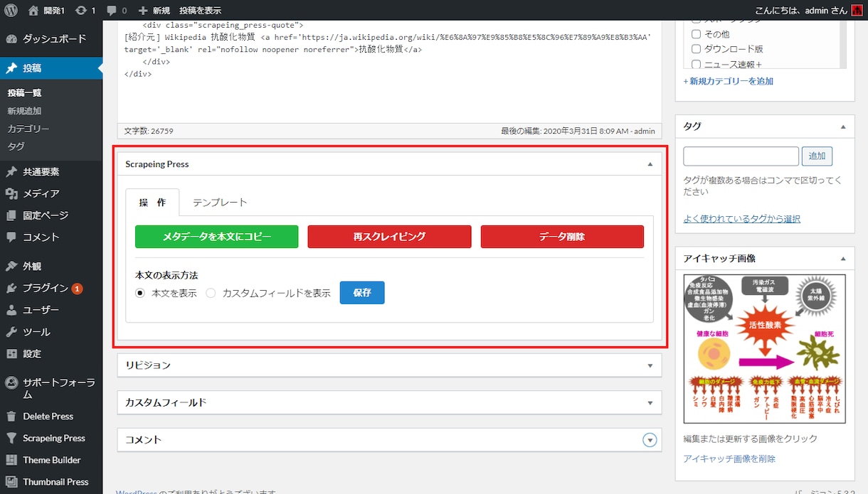868x494 pixels.
Task: Click the ユーザー users icon
Action: tap(11, 310)
